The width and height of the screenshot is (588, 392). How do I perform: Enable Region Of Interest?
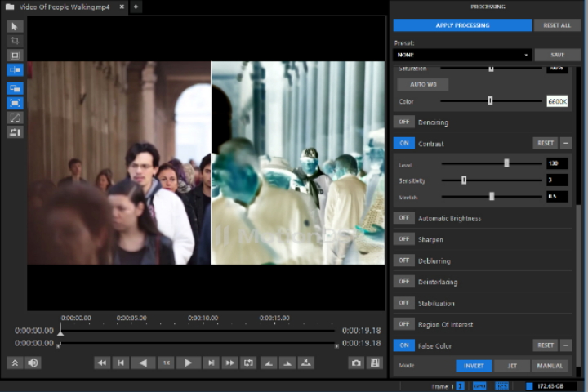coord(404,323)
